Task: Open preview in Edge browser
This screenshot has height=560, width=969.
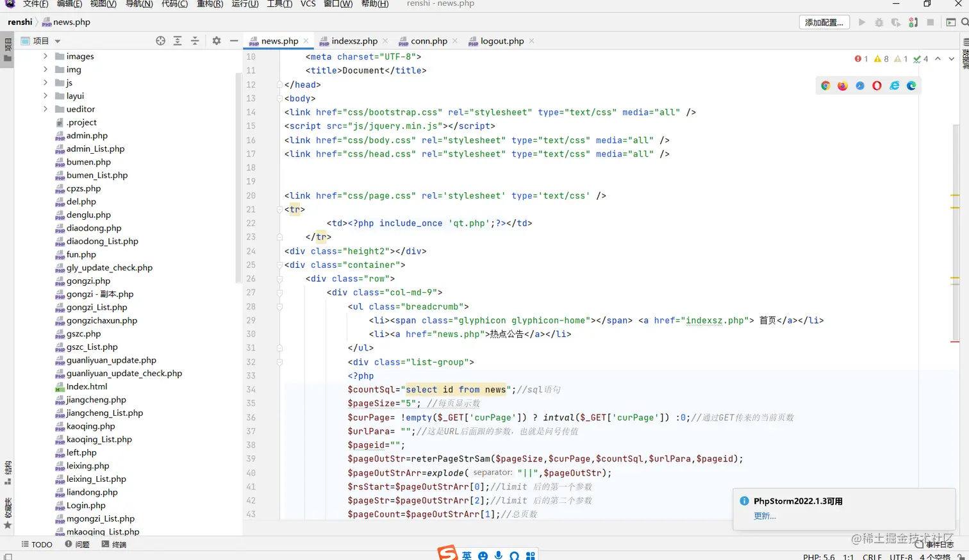Action: pos(911,86)
